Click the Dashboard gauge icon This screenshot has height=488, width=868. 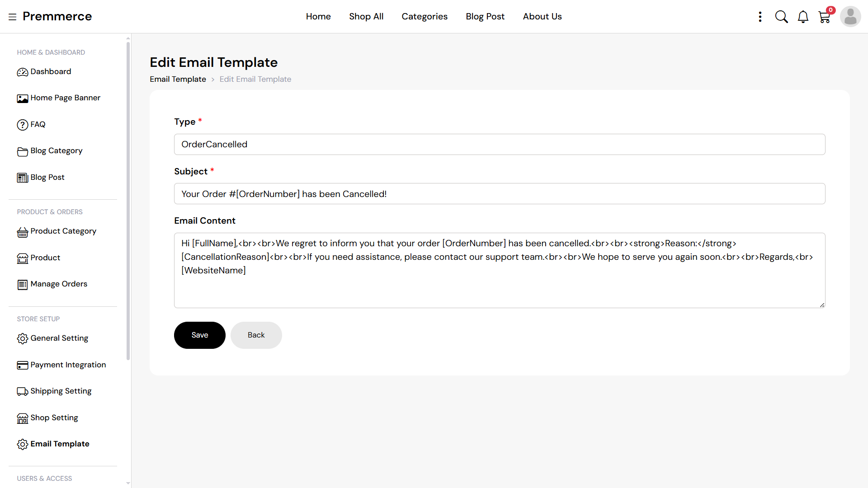(22, 72)
